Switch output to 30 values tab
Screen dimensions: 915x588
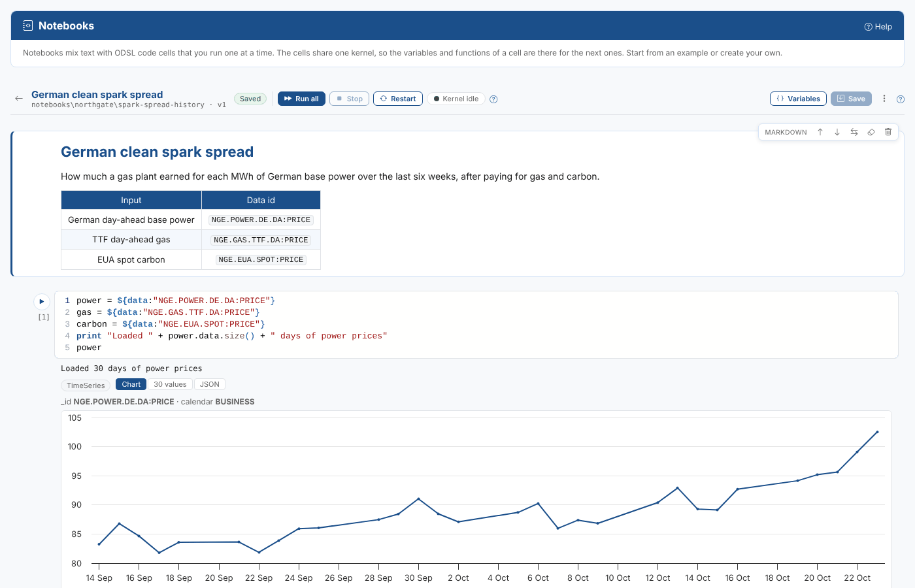click(x=170, y=384)
